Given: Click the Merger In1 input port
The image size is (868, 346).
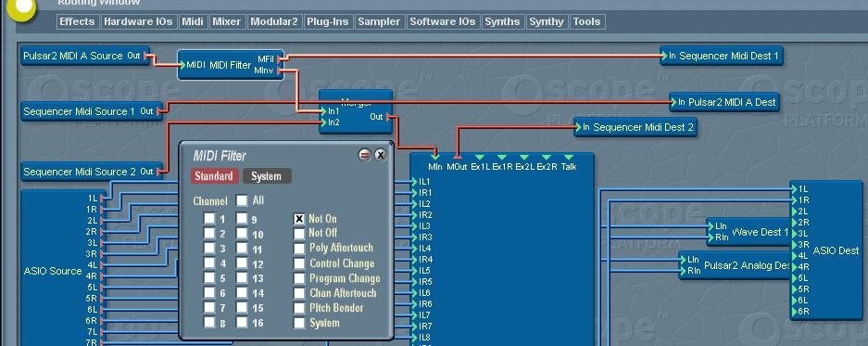Looking at the screenshot, I should [324, 111].
